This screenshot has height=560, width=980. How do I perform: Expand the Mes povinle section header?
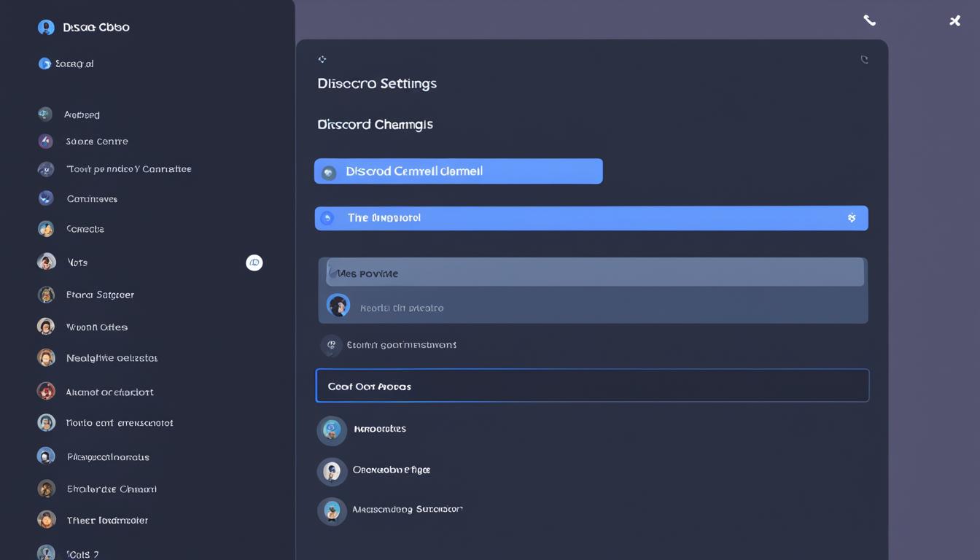point(594,273)
